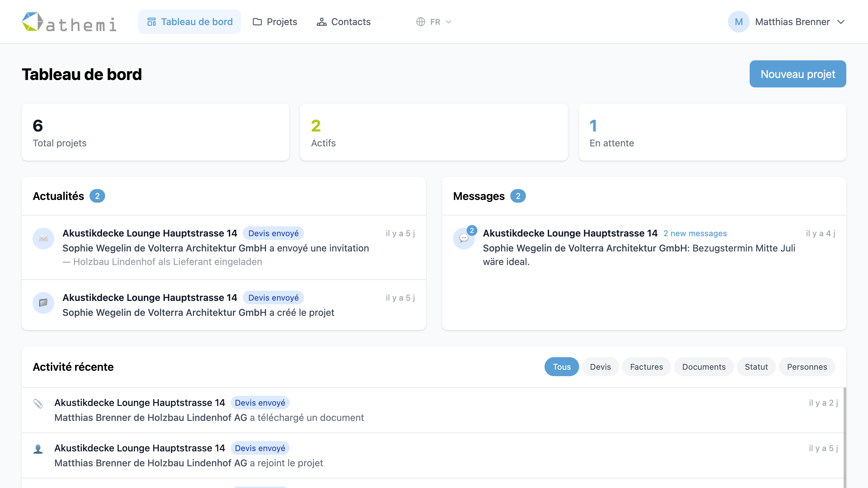This screenshot has width=868, height=488.
Task: Expand the Matthias Brenner user menu chevron
Action: point(841,22)
